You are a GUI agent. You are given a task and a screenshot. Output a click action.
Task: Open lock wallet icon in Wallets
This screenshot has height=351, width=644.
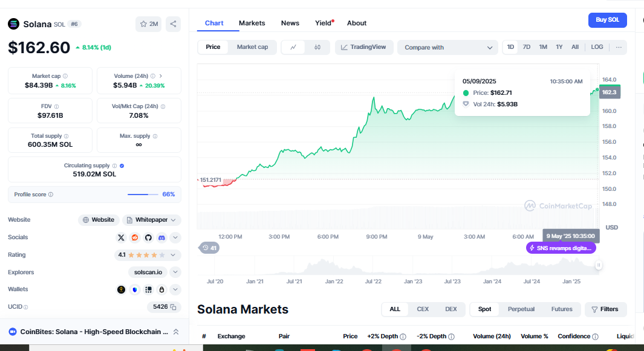162,290
